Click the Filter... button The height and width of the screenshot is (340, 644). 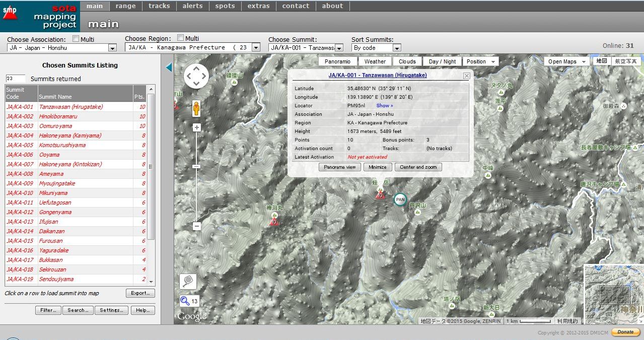coord(49,310)
